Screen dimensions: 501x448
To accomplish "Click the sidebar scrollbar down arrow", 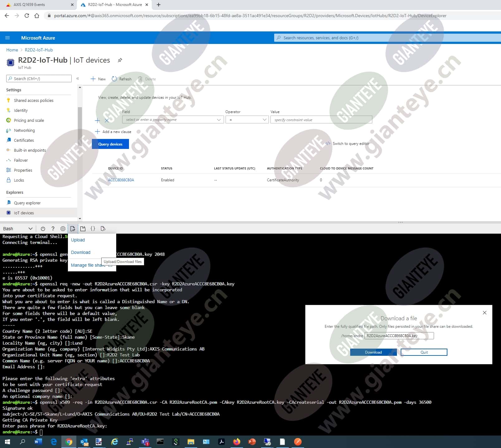I will (x=80, y=219).
